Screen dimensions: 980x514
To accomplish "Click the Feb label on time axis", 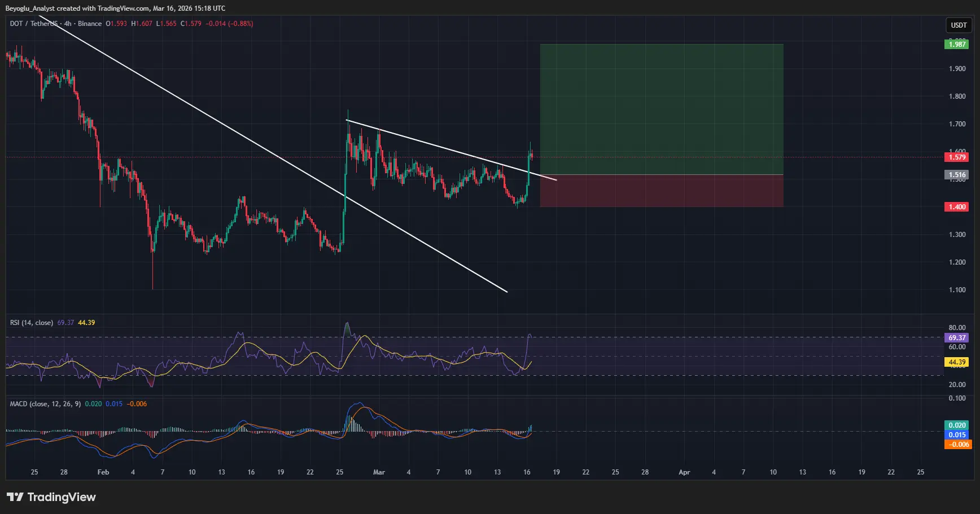I will pos(103,472).
